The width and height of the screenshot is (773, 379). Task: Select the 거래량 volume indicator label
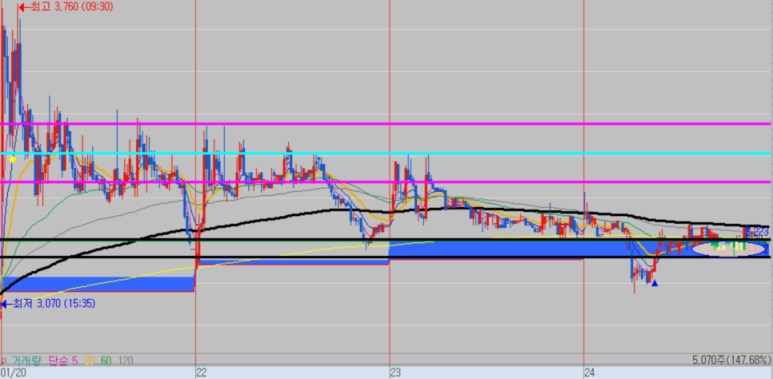[x=27, y=361]
